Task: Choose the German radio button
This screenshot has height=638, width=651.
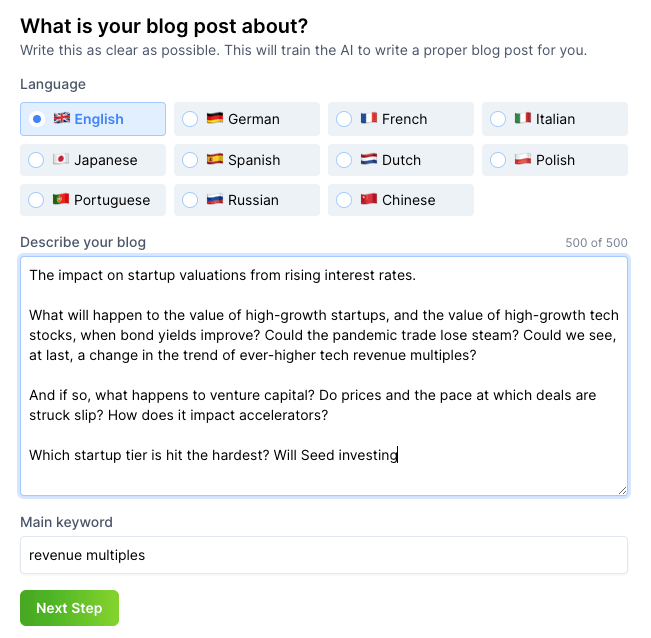Action: pos(190,119)
